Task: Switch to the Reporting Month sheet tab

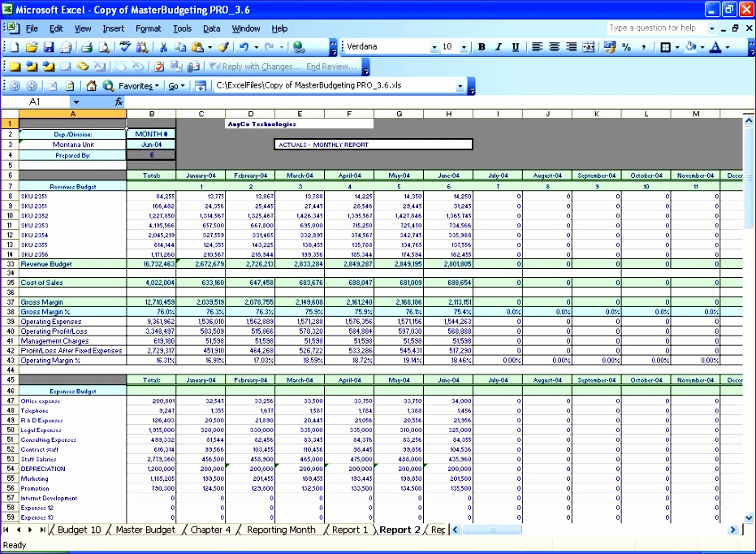Action: pyautogui.click(x=281, y=530)
